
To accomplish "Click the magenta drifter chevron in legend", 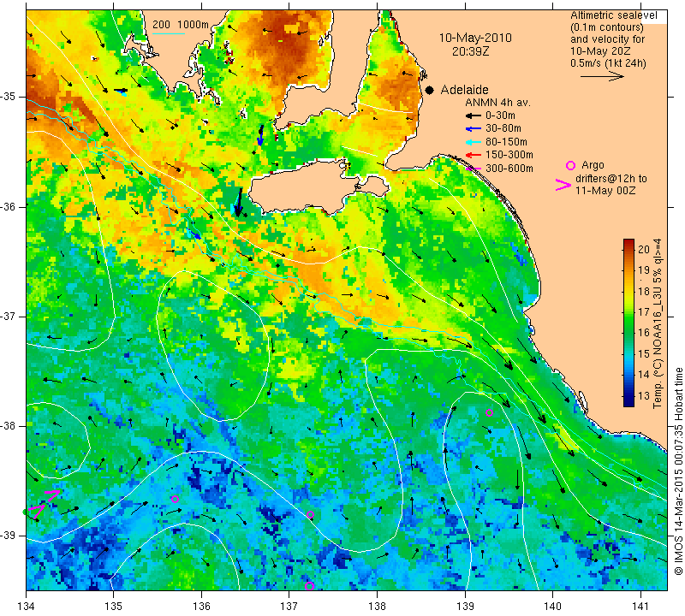I will pos(563,185).
